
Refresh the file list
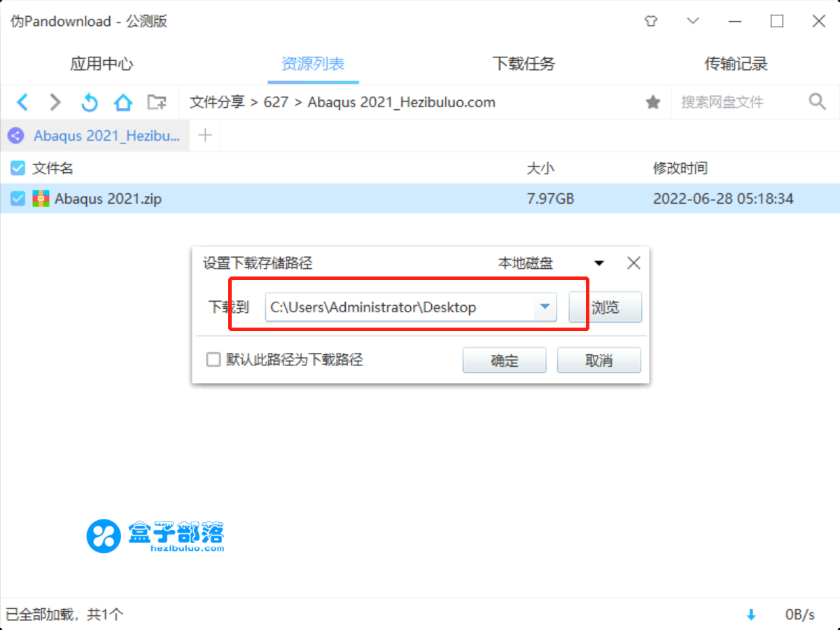90,102
